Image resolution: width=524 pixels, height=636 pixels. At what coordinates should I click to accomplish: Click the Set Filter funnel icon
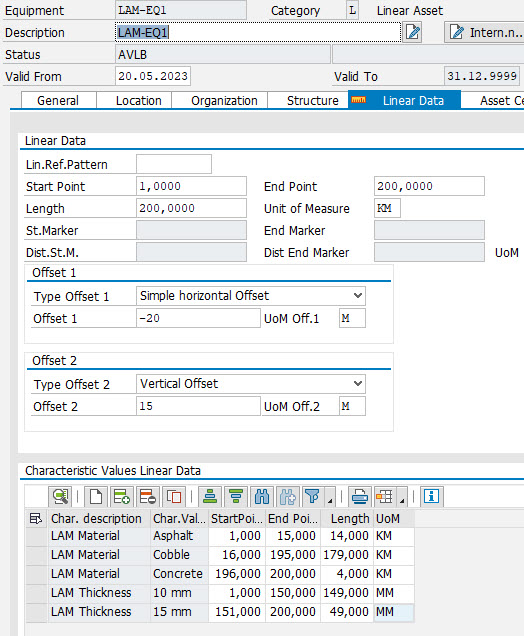tap(313, 496)
